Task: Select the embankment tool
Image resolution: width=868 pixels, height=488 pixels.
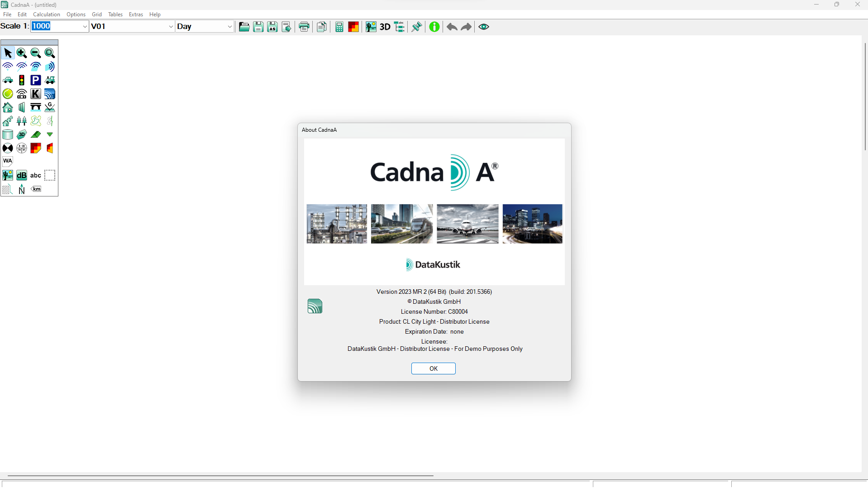Action: (x=36, y=134)
